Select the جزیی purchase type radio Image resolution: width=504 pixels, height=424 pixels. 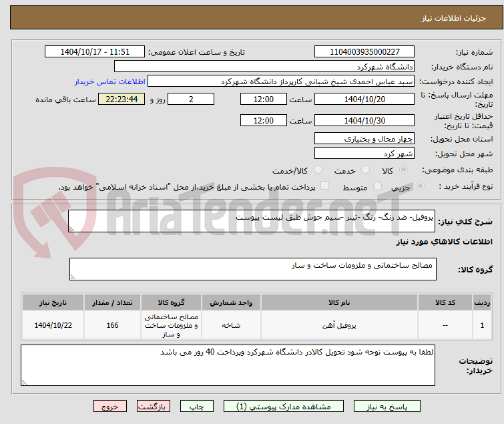[420, 186]
